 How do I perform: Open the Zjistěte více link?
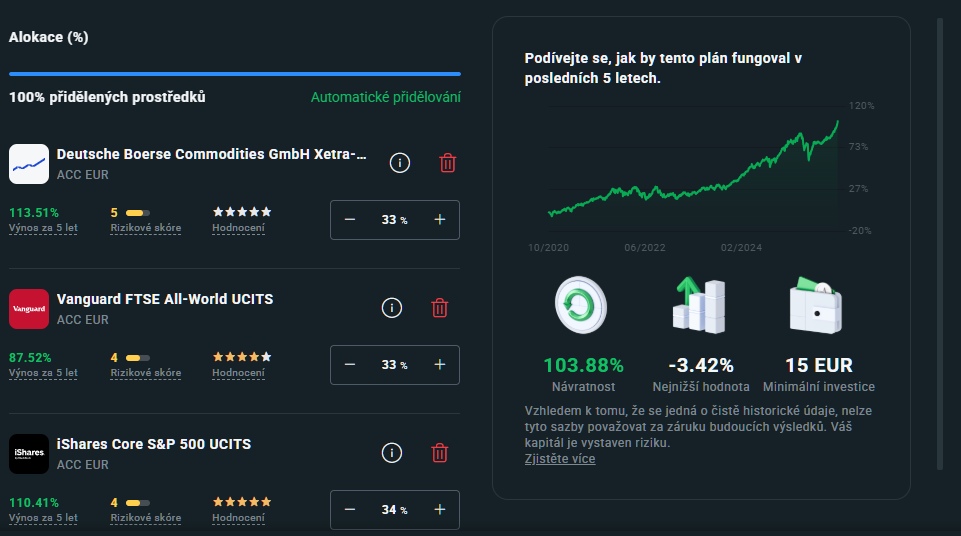tap(559, 458)
